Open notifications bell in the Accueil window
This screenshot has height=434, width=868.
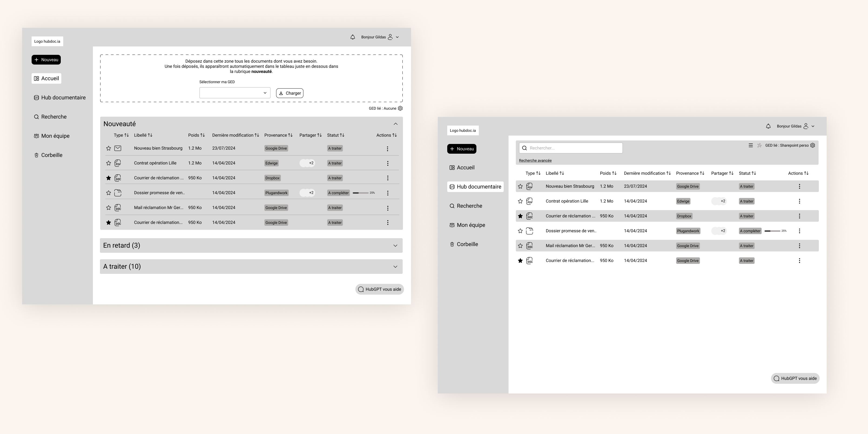(352, 37)
